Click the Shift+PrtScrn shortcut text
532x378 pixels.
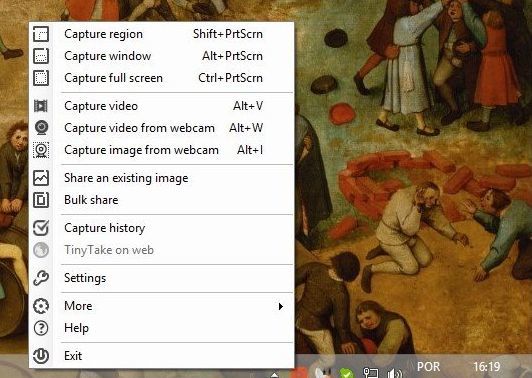pyautogui.click(x=228, y=34)
